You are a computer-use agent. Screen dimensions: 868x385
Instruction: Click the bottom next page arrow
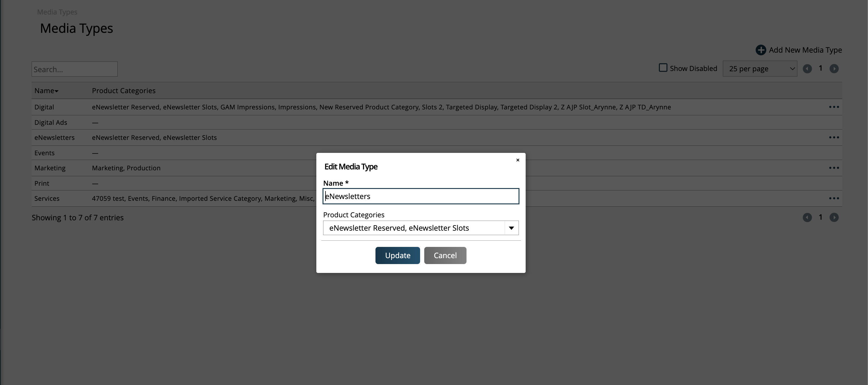click(834, 217)
